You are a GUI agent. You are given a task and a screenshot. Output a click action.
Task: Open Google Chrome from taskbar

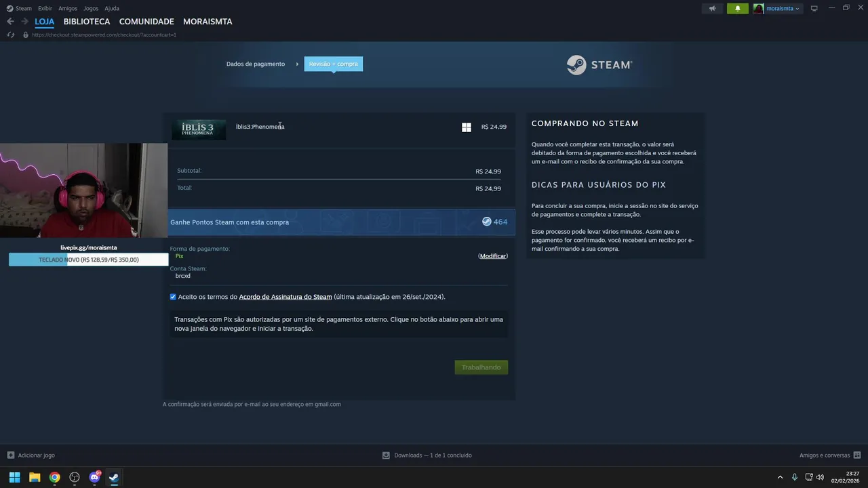tap(54, 477)
